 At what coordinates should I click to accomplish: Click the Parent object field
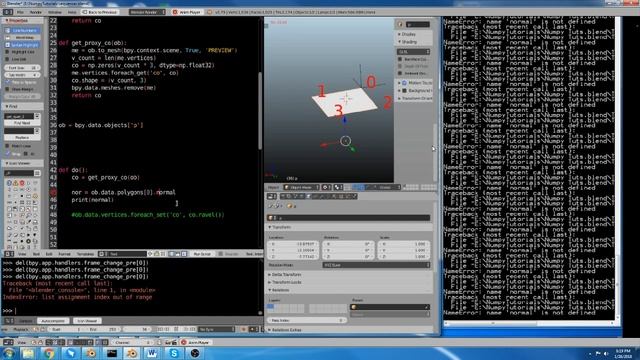click(390, 307)
